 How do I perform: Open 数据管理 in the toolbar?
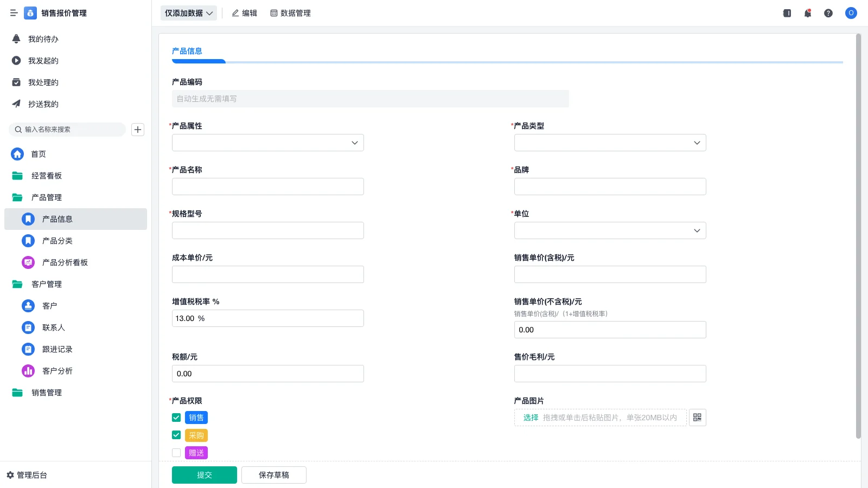[x=290, y=13]
